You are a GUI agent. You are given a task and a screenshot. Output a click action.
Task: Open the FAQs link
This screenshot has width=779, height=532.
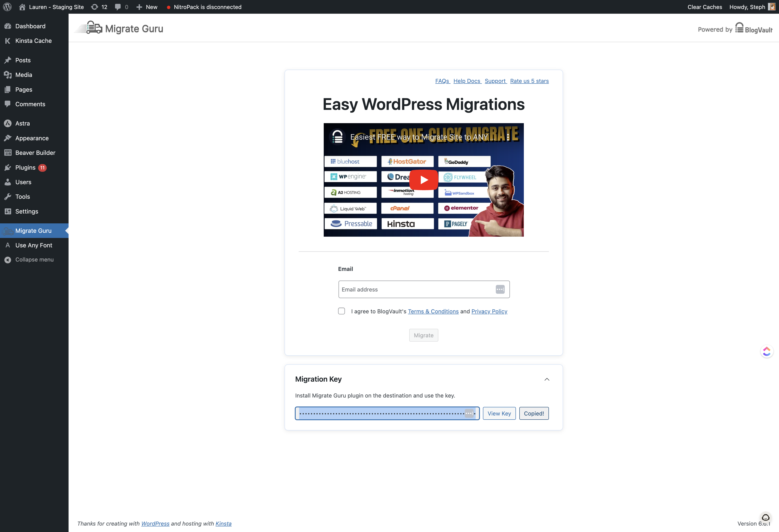tap(442, 81)
